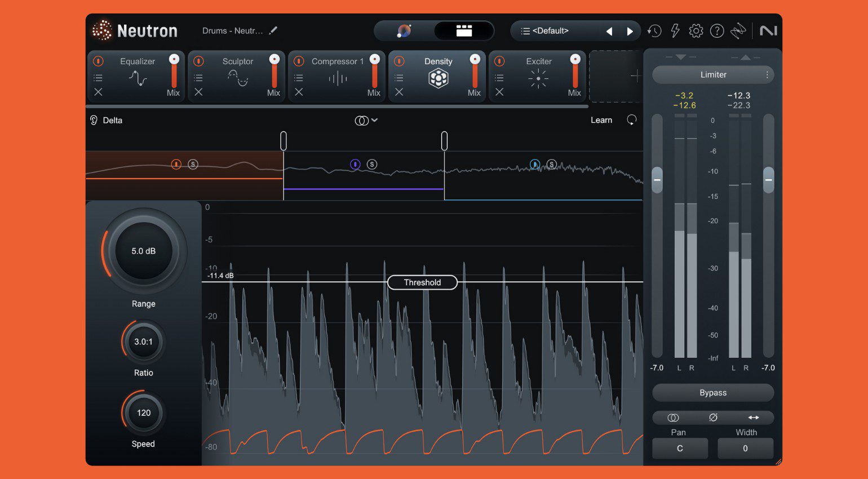This screenshot has height=479, width=868.
Task: Click the lightning bolt zero latency icon
Action: [x=675, y=31]
